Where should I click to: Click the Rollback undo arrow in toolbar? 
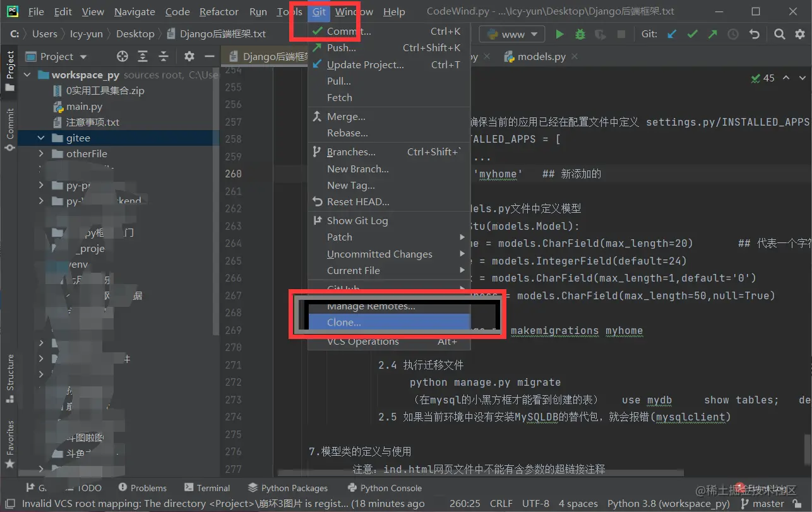(x=754, y=34)
